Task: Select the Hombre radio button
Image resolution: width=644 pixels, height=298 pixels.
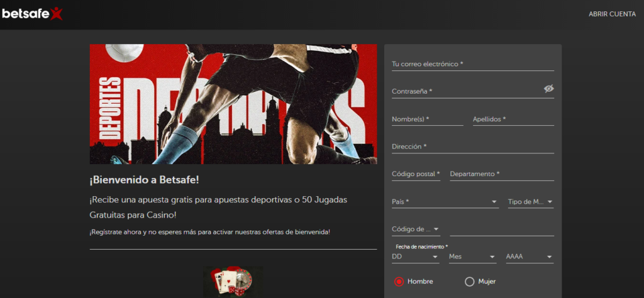Action: tap(399, 282)
